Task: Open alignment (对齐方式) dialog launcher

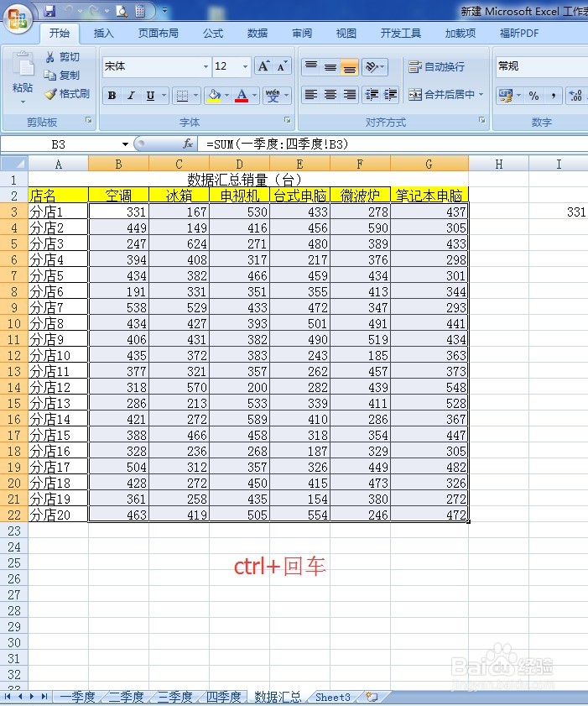Action: 481,121
